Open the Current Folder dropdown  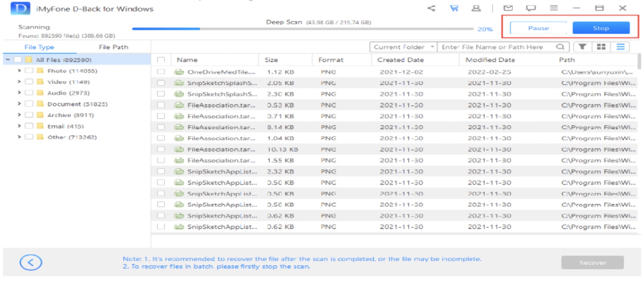click(x=403, y=47)
